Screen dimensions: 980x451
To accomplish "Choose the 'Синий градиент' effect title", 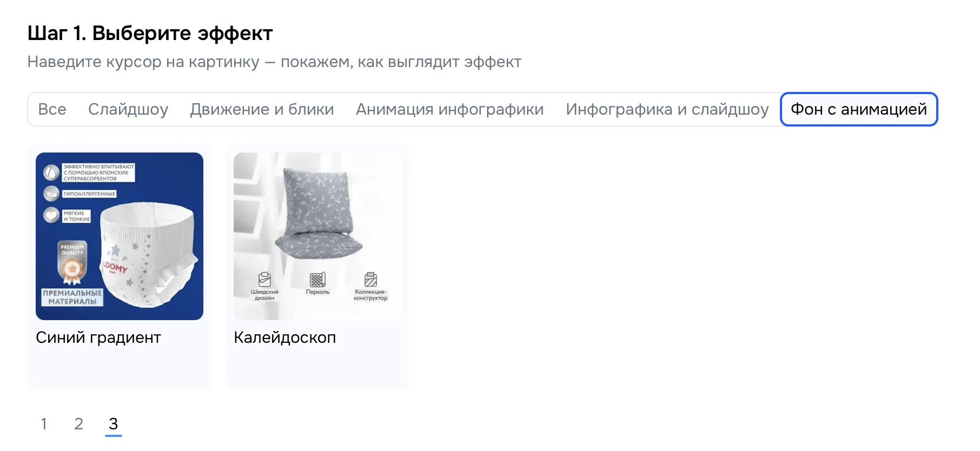I will [98, 337].
